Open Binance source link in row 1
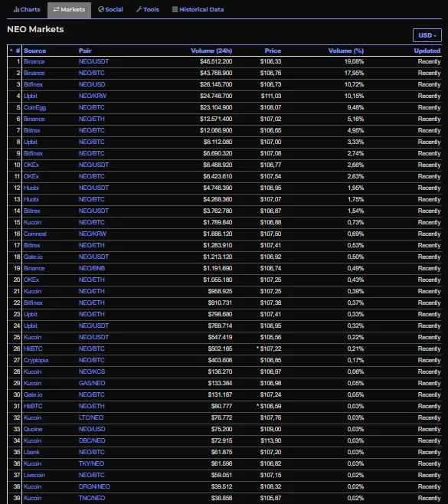The image size is (448, 504). point(34,62)
